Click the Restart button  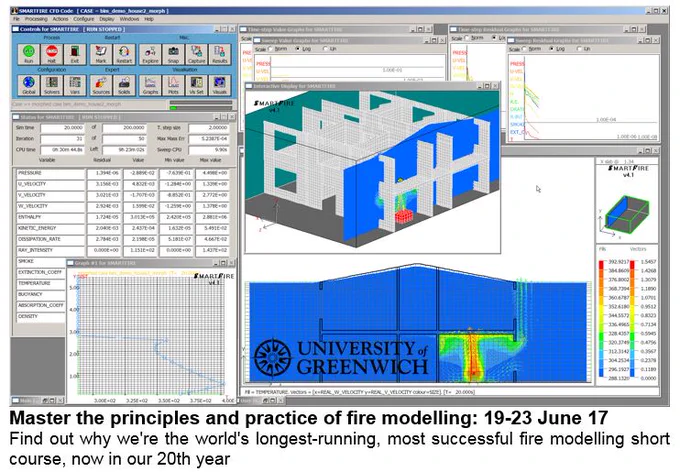124,54
